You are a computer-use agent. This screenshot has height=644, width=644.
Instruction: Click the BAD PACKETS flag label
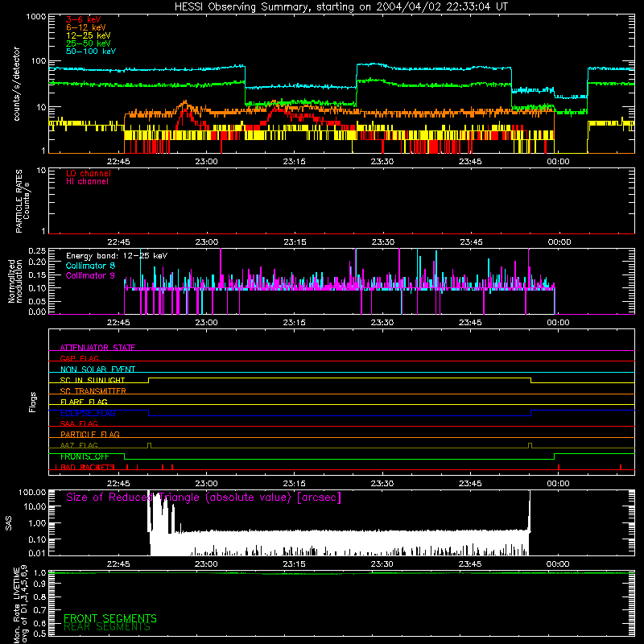tap(88, 468)
